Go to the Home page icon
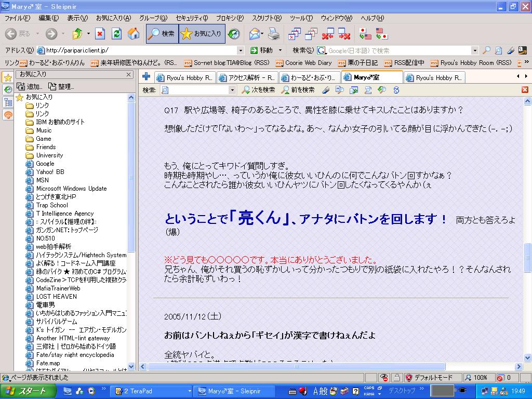The image size is (532, 399). click(134, 34)
